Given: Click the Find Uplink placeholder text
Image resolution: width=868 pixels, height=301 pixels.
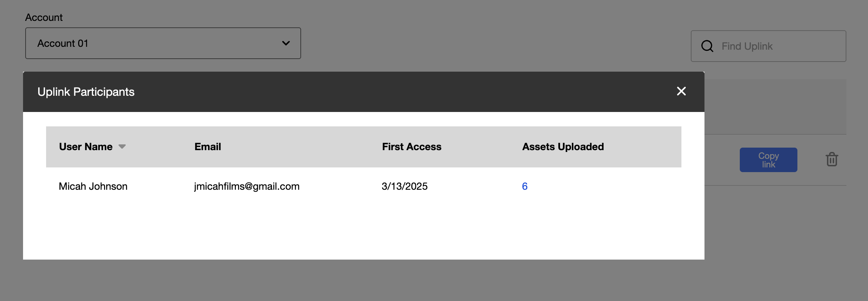Looking at the screenshot, I should tap(747, 46).
